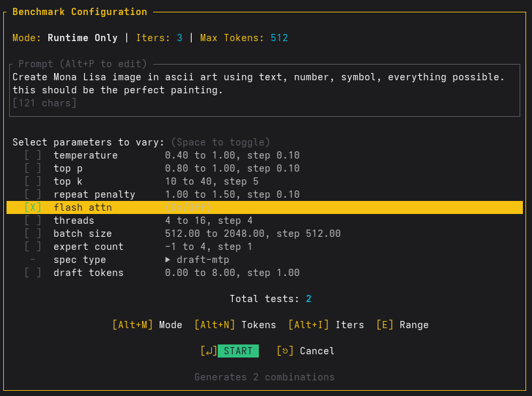Viewport: 532px width, 396px height.
Task: Click the Prompt (Alt+P to edit) label
Action: click(82, 64)
